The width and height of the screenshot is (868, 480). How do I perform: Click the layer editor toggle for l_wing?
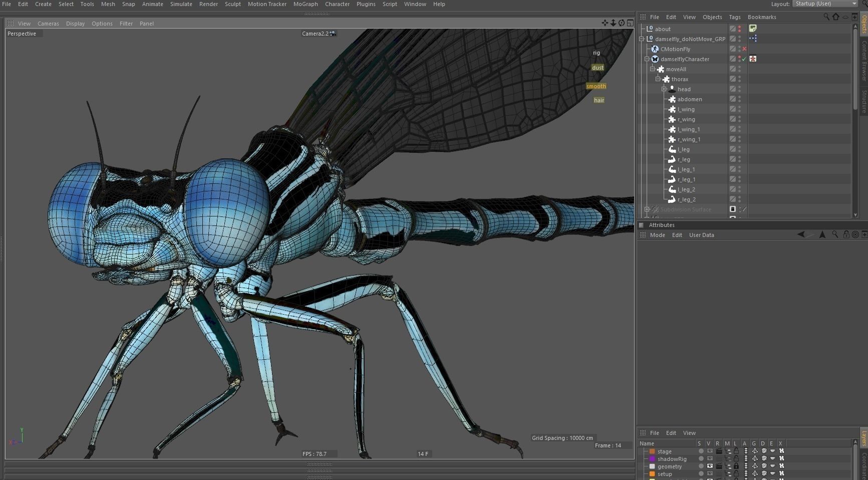(732, 109)
